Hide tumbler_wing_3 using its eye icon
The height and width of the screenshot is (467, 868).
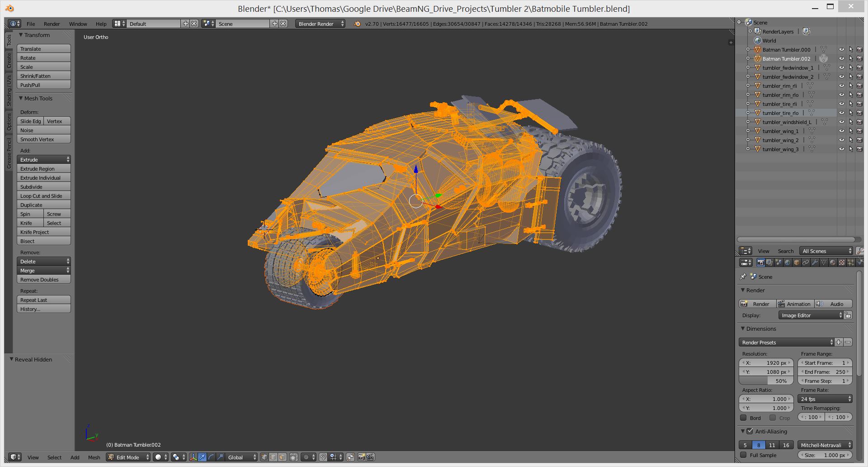842,149
